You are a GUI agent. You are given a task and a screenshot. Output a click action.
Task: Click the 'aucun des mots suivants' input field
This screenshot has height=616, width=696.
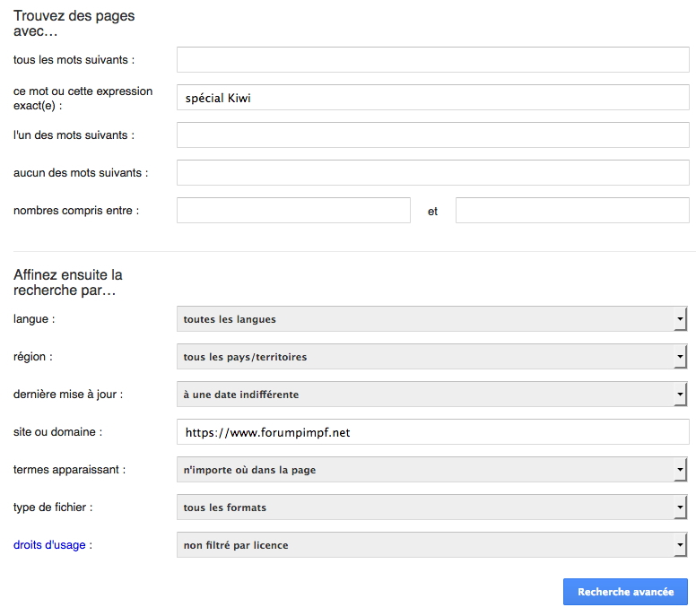(433, 173)
